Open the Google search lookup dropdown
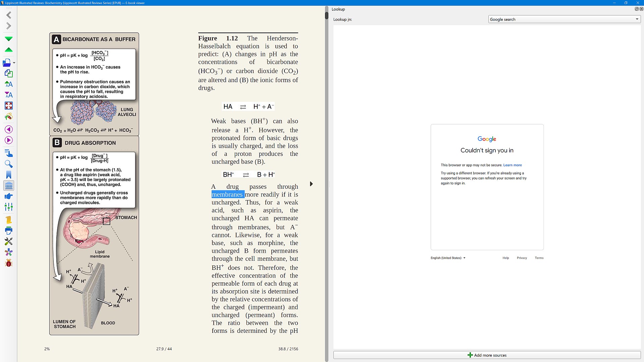644x362 pixels. coord(564,19)
